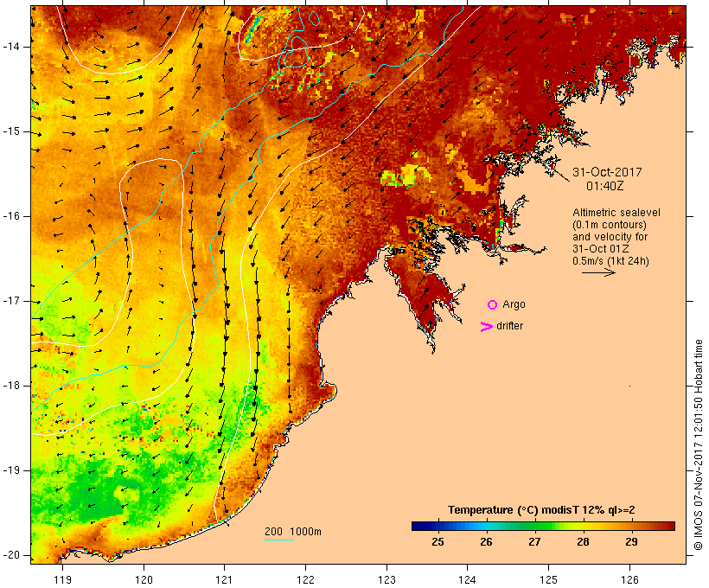Click the '121' longitude axis label
Screen dimensions: 709x588
224,579
